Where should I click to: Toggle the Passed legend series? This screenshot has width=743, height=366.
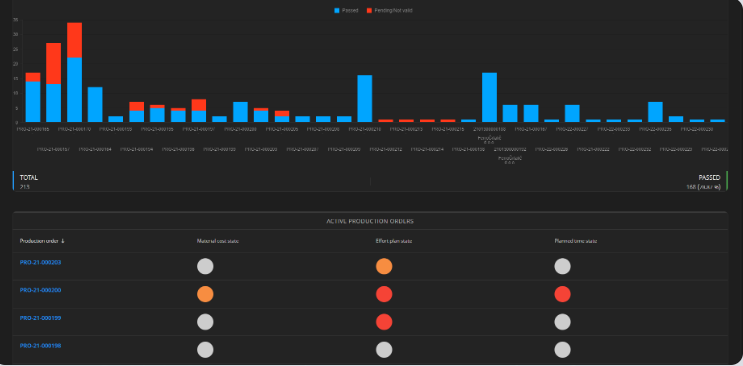[x=346, y=10]
